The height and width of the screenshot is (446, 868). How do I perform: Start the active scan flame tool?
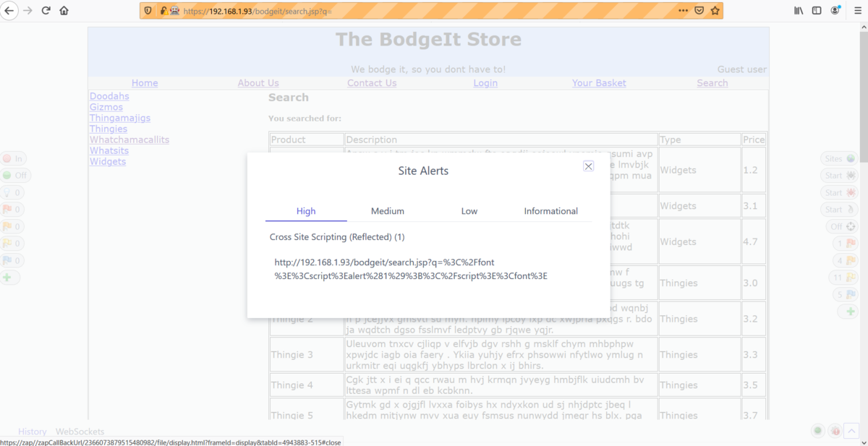[841, 209]
